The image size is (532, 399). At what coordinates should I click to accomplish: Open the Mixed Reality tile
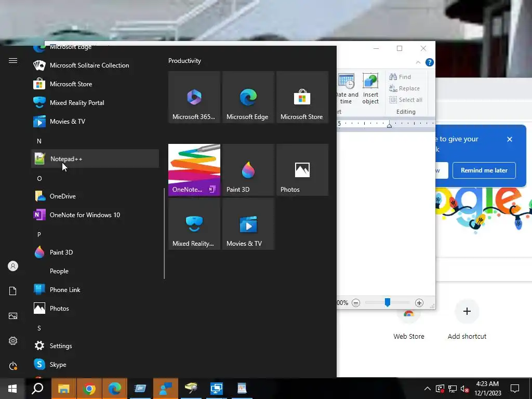pyautogui.click(x=194, y=224)
